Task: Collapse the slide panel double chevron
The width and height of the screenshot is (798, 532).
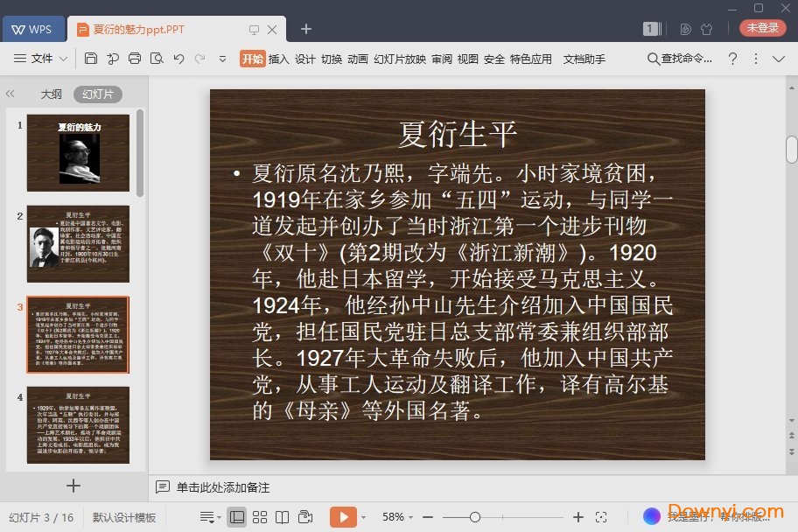Action: point(10,94)
